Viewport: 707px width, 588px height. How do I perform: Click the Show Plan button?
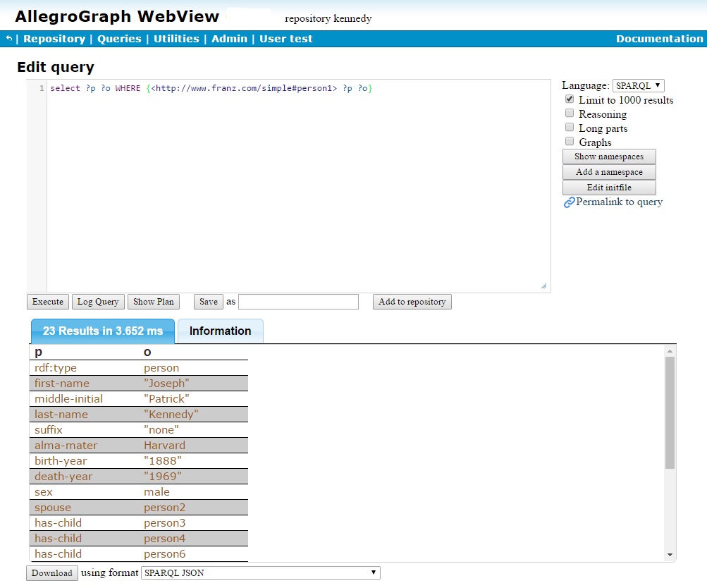click(x=154, y=301)
